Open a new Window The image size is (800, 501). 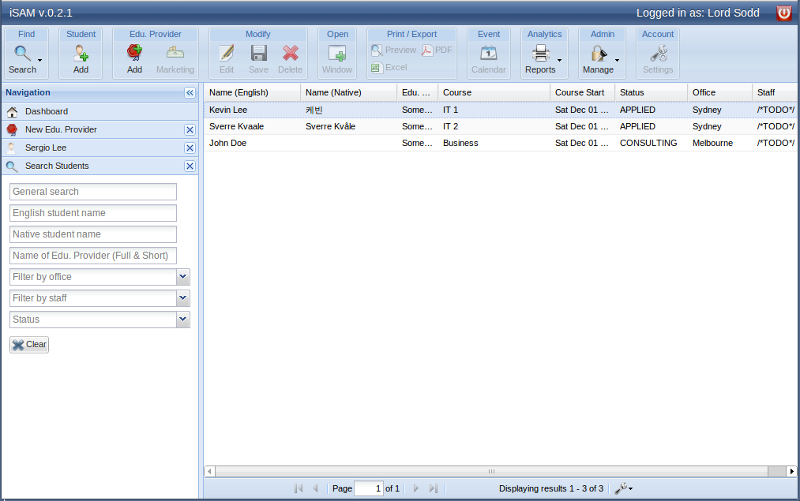coord(337,60)
